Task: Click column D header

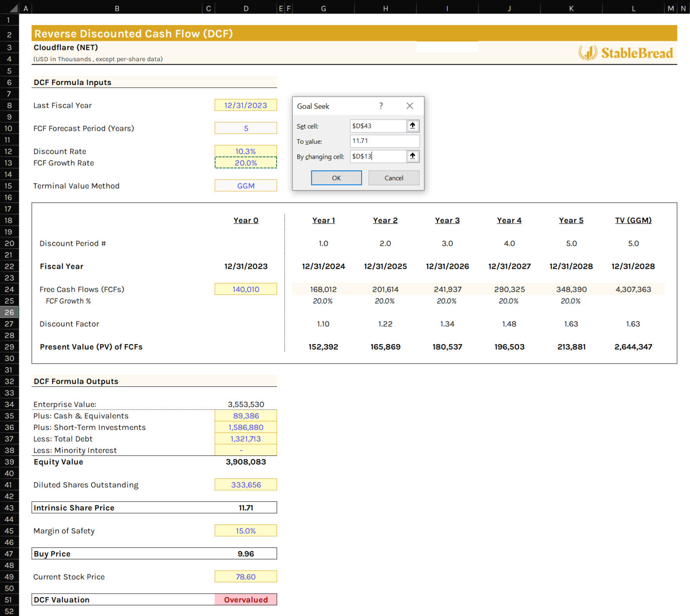Action: click(246, 8)
